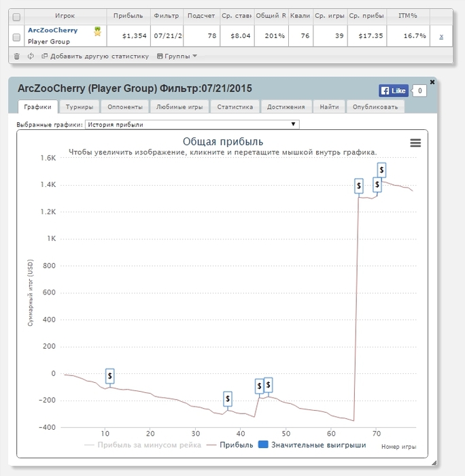Click the $17.35 average profit cell
Viewport: 465px width, 476px height.
366,36
